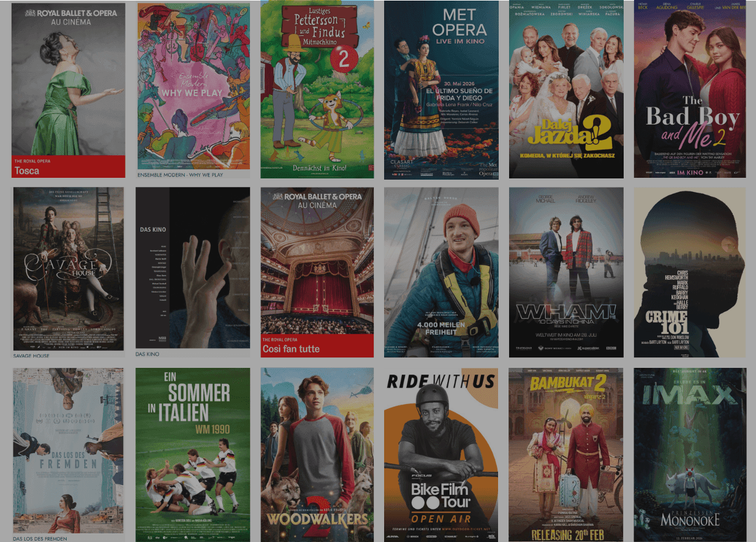756x542 pixels.
Task: Click the 'SAVAGE HOUSE' caption text
Action: click(x=31, y=355)
